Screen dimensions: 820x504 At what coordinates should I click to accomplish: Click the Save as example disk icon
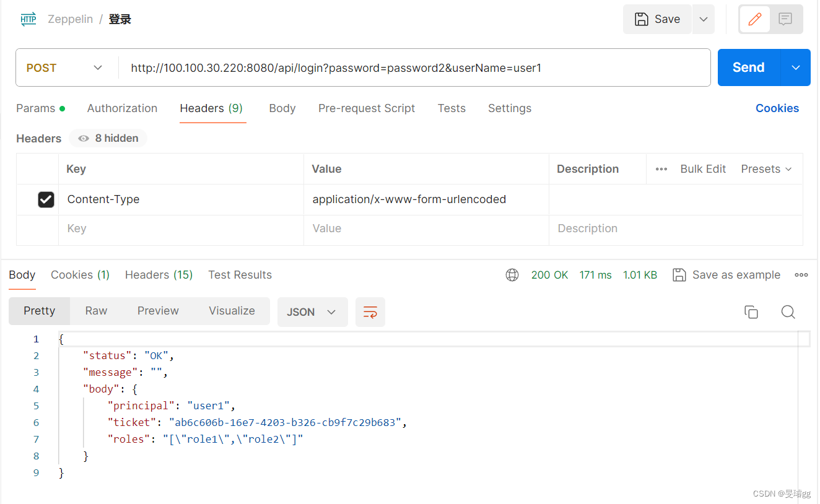pos(679,275)
